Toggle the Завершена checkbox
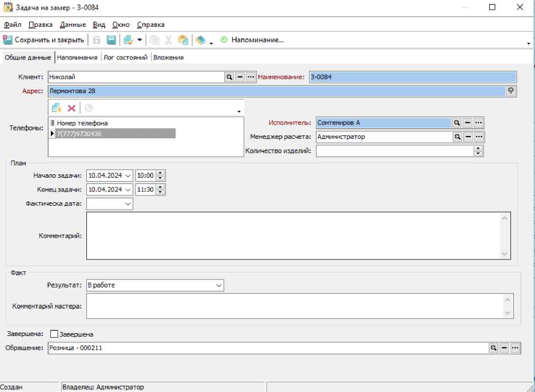 point(54,334)
